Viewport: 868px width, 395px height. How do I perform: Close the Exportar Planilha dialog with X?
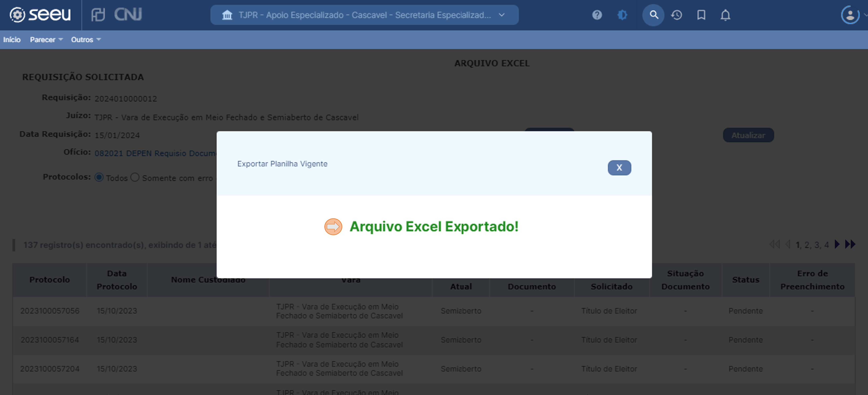click(x=619, y=167)
